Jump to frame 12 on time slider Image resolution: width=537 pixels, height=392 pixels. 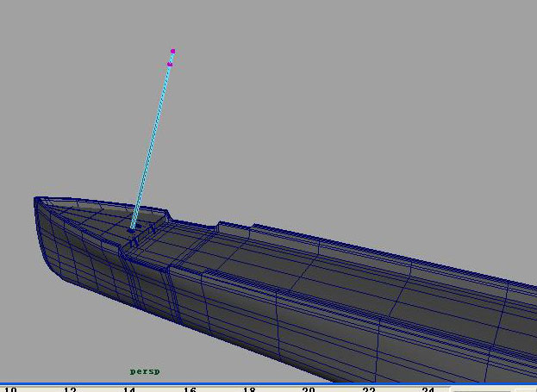coord(70,389)
